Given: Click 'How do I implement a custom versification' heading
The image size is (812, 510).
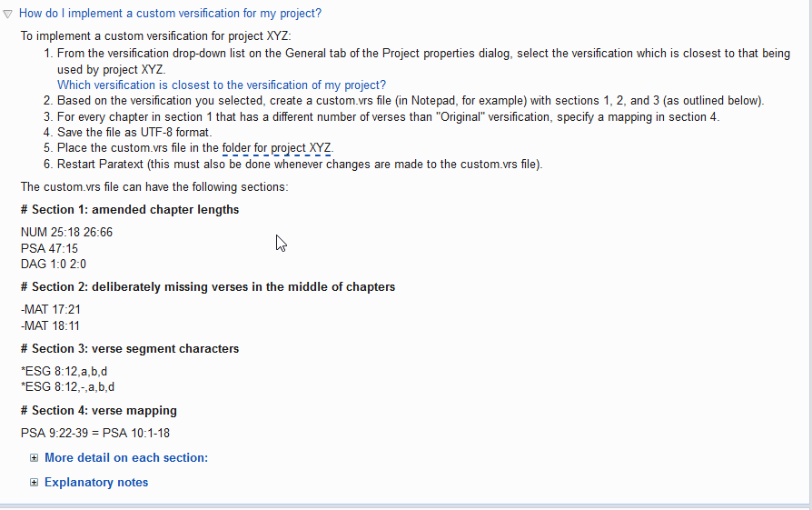Looking at the screenshot, I should click(170, 14).
